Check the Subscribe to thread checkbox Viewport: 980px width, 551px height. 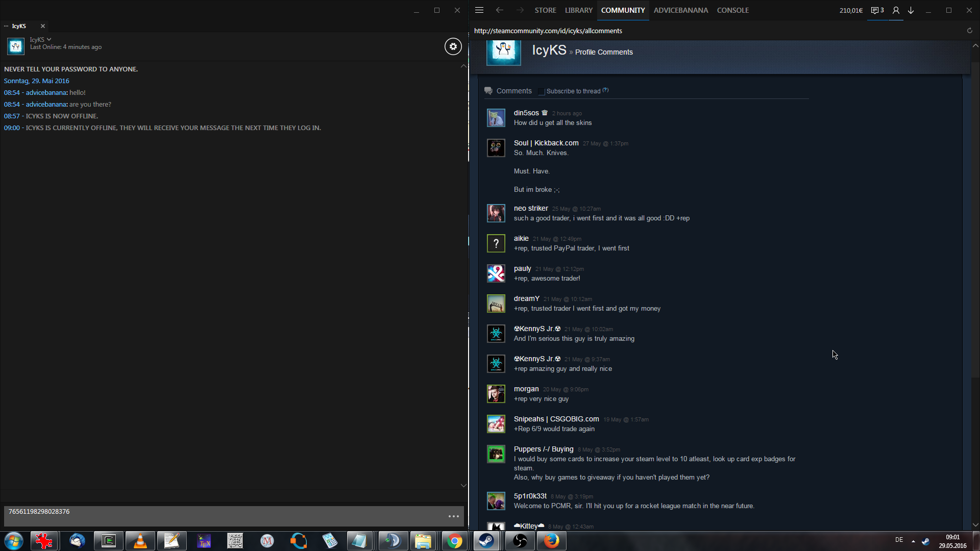(542, 92)
